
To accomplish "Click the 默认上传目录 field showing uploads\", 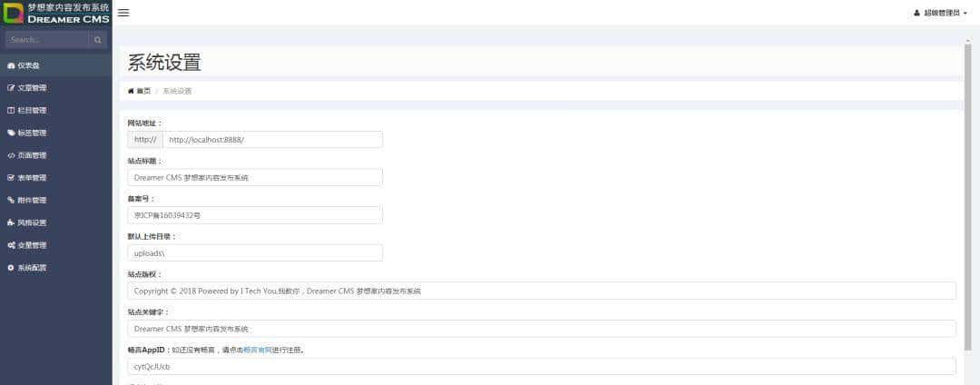I will click(x=255, y=253).
